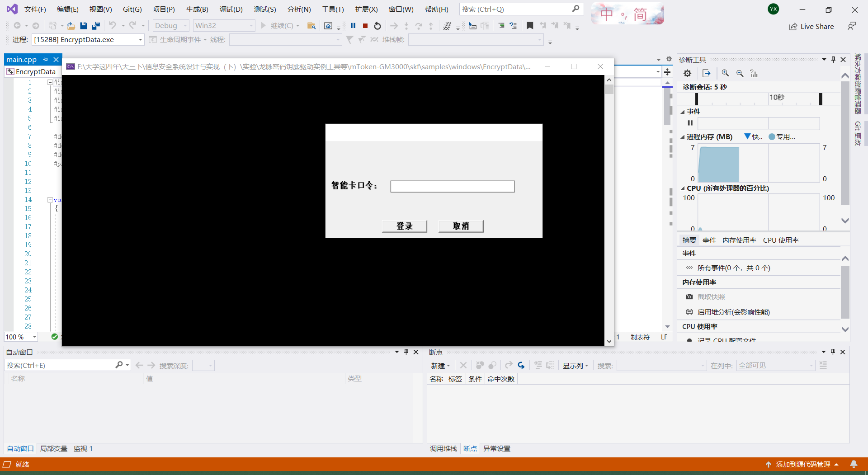The height and width of the screenshot is (475, 868).
Task: Click the Open File toolbar icon
Action: (71, 26)
